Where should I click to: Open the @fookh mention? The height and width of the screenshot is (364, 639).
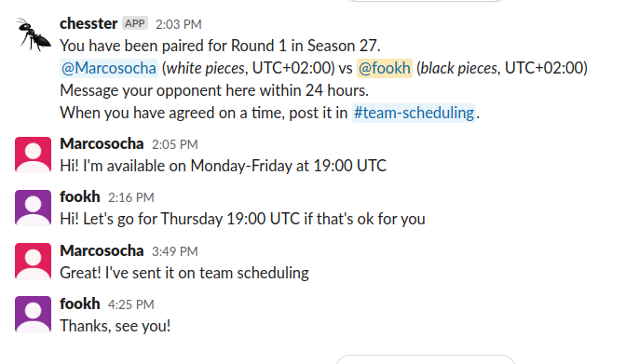(385, 68)
